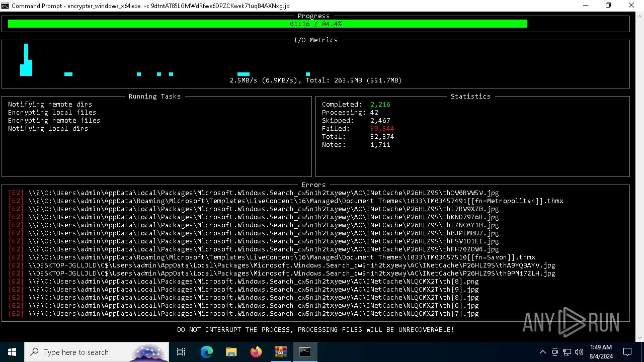Image resolution: width=644 pixels, height=362 pixels.
Task: Open the action center notifications icon
Action: pyautogui.click(x=627, y=352)
